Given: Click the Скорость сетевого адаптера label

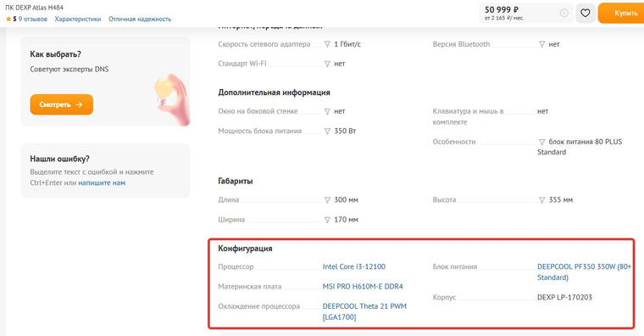Looking at the screenshot, I should coord(264,44).
